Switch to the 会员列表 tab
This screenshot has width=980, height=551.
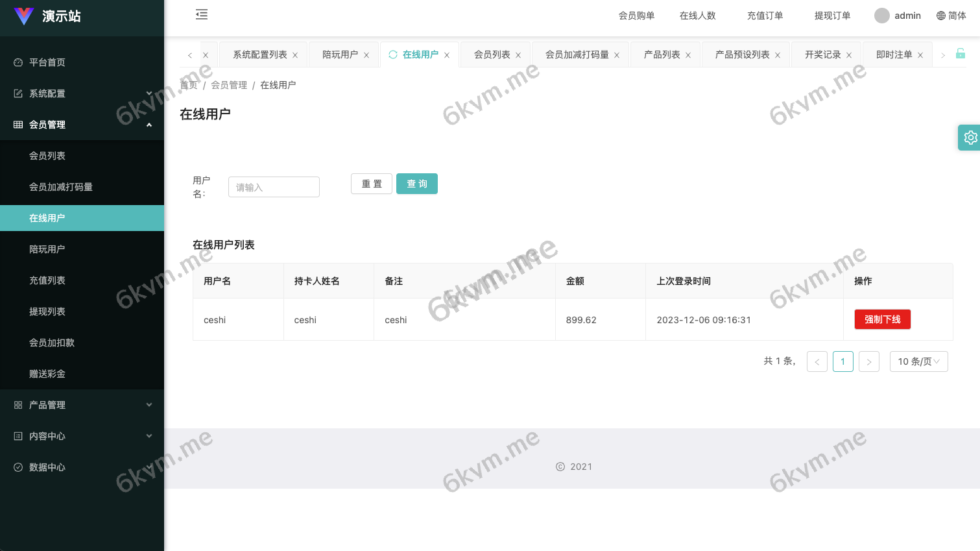(490, 55)
